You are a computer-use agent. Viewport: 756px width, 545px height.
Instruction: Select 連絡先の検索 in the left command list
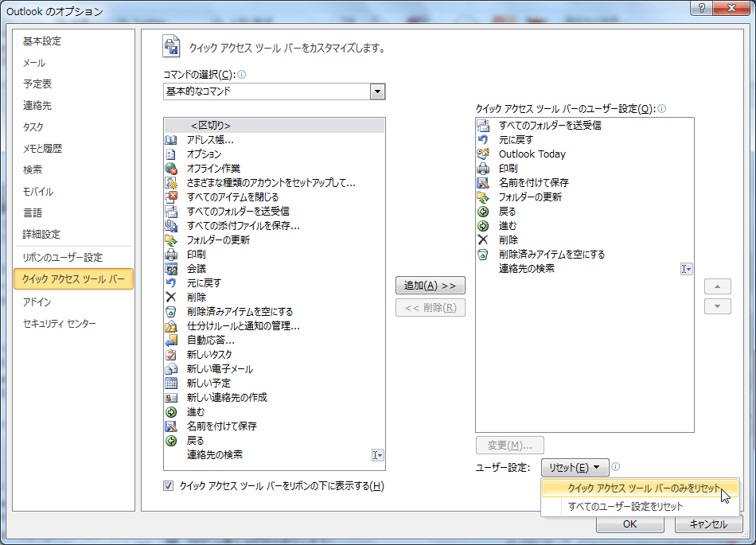click(275, 455)
